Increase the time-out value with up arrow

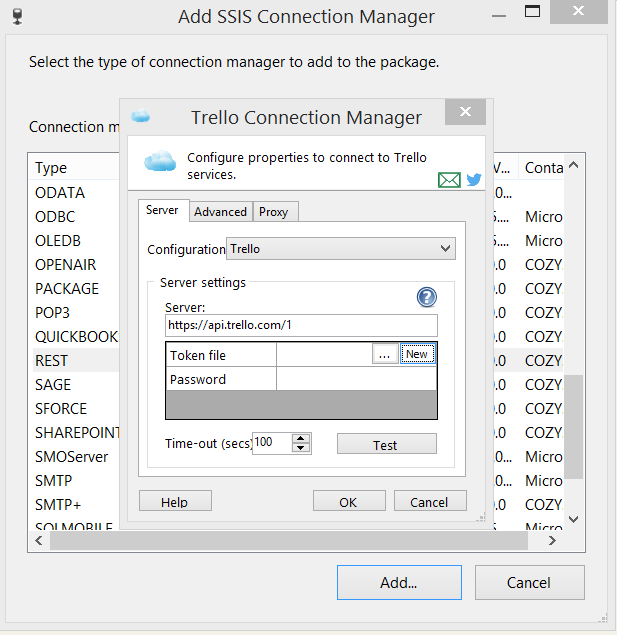(300, 439)
